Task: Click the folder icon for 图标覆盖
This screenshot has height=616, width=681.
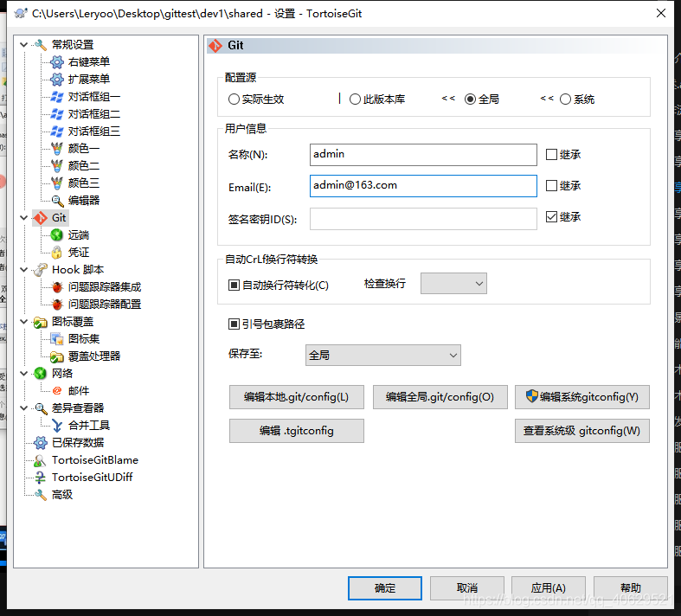Action: [41, 322]
